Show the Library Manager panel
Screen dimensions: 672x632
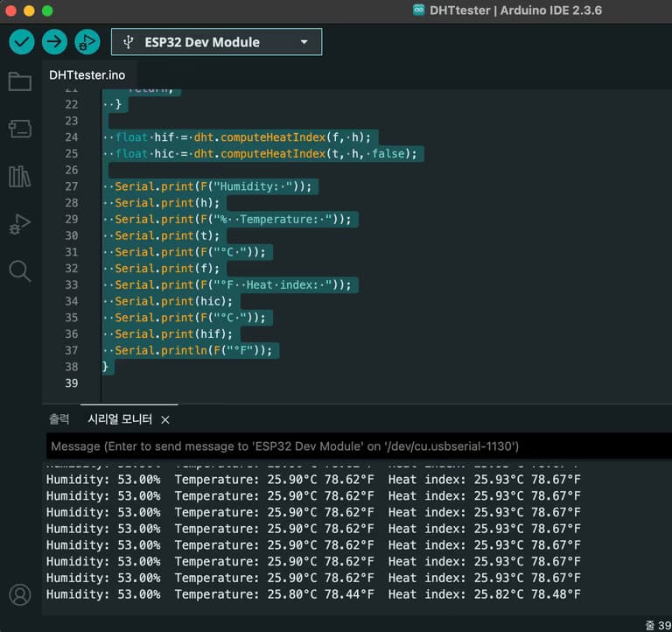click(x=19, y=177)
